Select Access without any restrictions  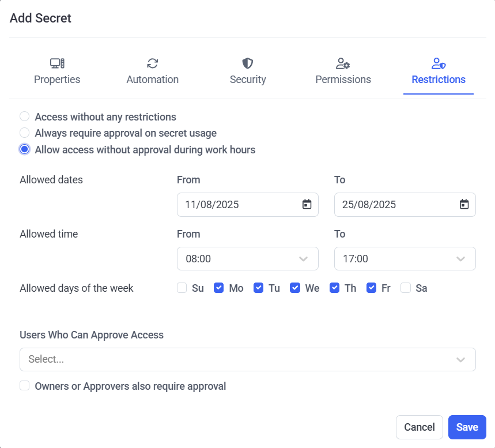25,117
